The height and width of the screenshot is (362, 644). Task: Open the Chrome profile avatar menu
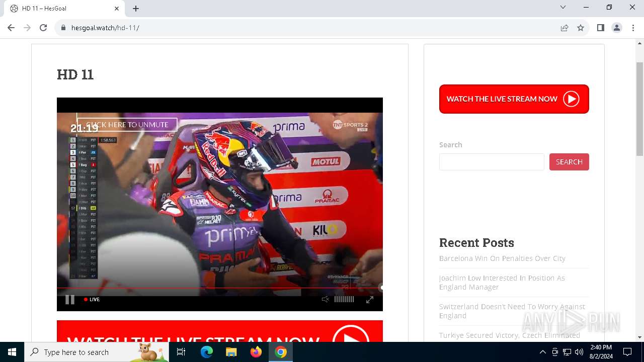pyautogui.click(x=617, y=28)
